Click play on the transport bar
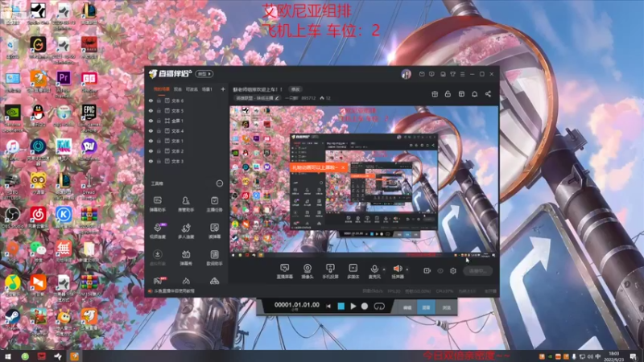This screenshot has width=644, height=362. [353, 306]
